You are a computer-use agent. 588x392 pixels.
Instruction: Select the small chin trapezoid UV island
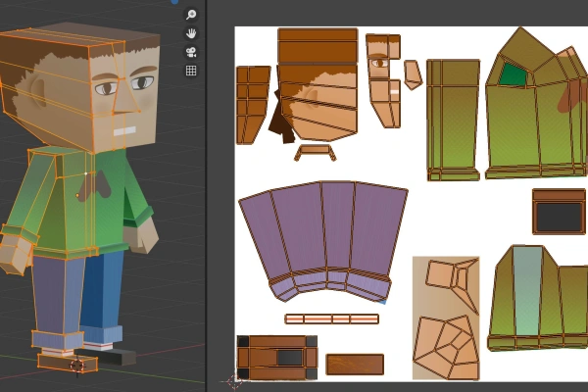(315, 152)
